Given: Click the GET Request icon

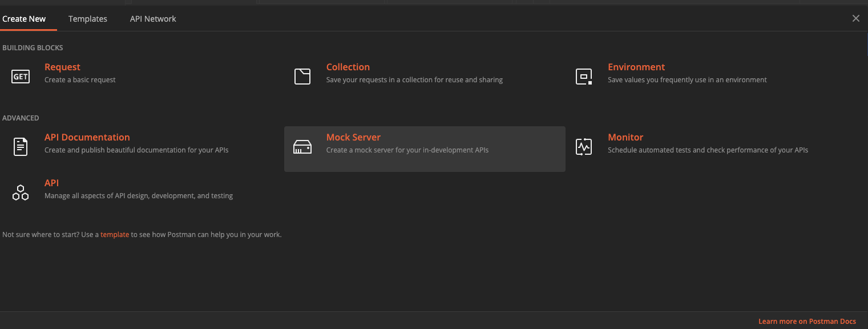Looking at the screenshot, I should 21,76.
